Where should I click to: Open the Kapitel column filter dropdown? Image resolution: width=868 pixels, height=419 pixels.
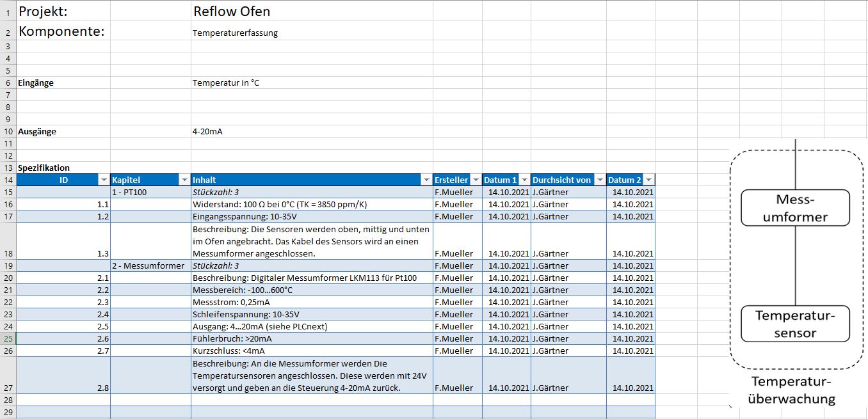[184, 180]
